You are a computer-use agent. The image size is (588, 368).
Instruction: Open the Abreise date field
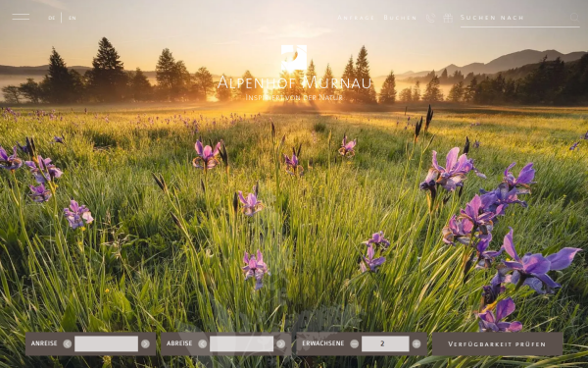241,343
